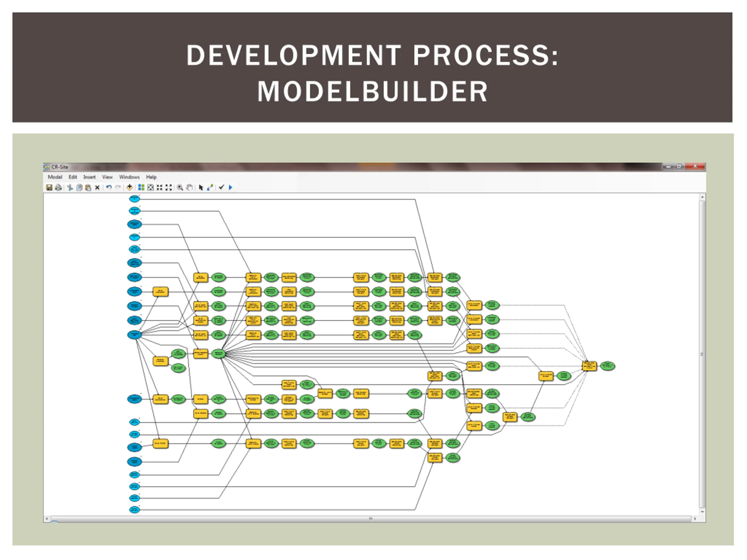Click the horizontal scrollbar left arrow

pyautogui.click(x=47, y=519)
